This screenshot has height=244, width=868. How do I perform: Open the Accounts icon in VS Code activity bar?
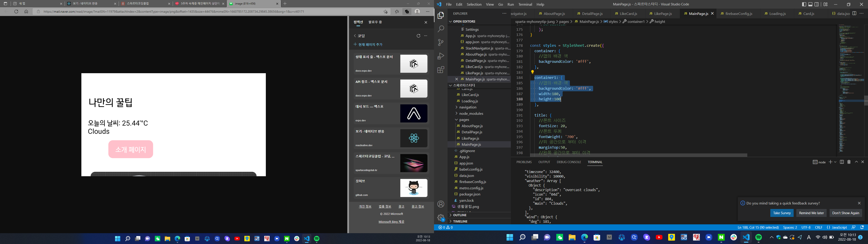coord(441,204)
